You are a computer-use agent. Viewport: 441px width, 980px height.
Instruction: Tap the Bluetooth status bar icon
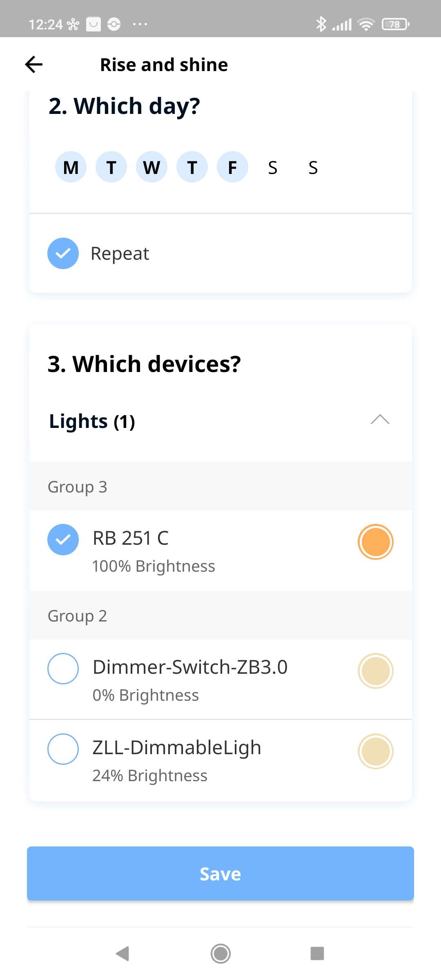tap(321, 24)
